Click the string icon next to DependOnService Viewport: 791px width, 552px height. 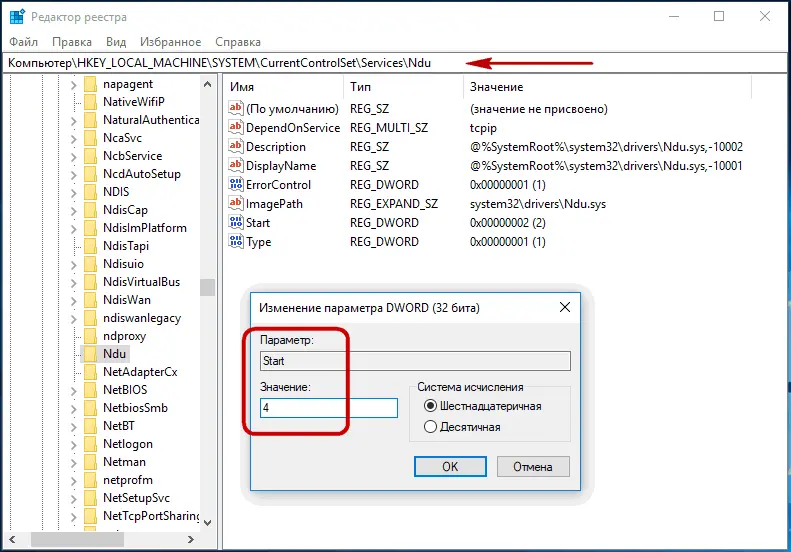(x=236, y=127)
